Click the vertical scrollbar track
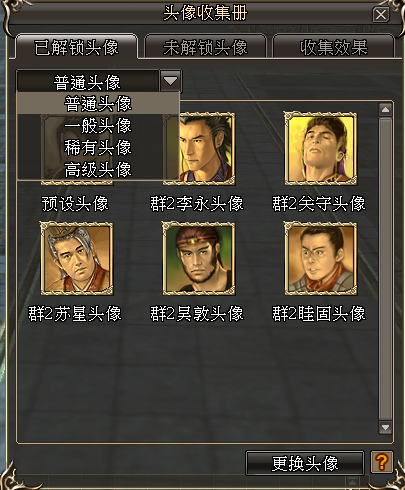 pos(385,268)
